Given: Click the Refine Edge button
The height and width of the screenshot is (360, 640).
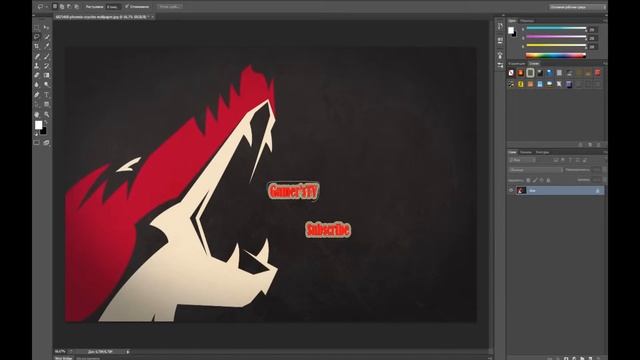Looking at the screenshot, I should (x=169, y=7).
